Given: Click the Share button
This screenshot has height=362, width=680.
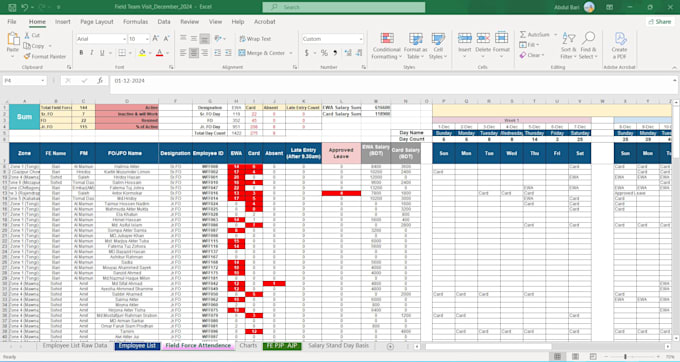Looking at the screenshot, I should pos(660,21).
